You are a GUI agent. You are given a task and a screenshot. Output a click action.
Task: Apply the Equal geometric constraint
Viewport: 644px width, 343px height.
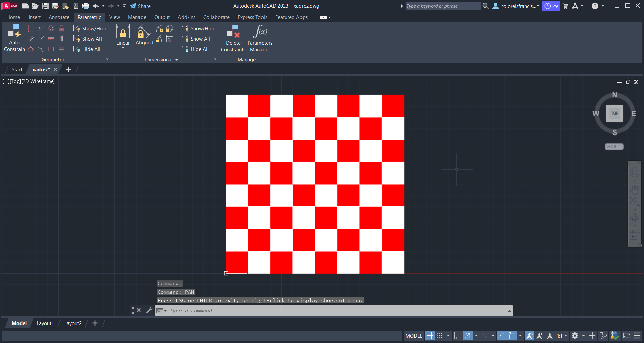(x=61, y=49)
